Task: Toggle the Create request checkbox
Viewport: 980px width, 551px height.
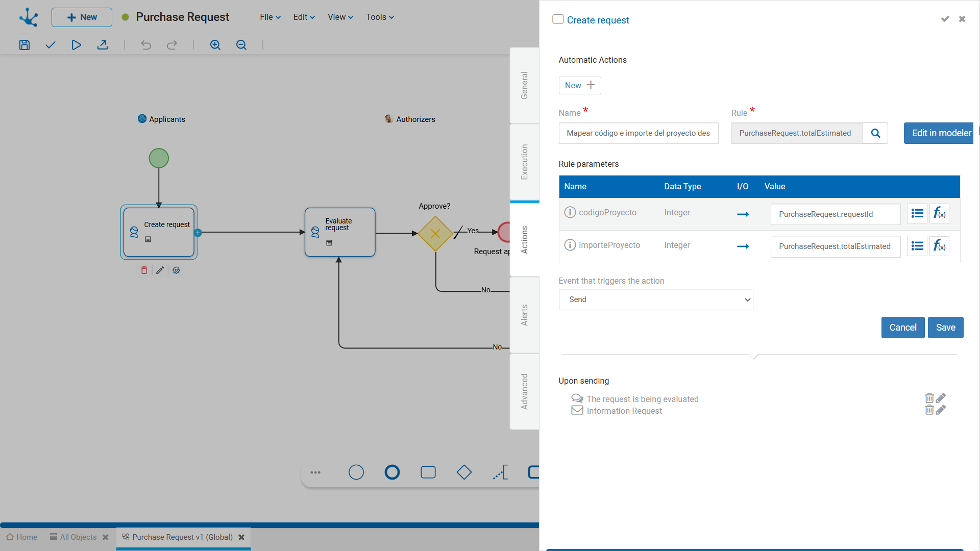Action: pyautogui.click(x=558, y=19)
